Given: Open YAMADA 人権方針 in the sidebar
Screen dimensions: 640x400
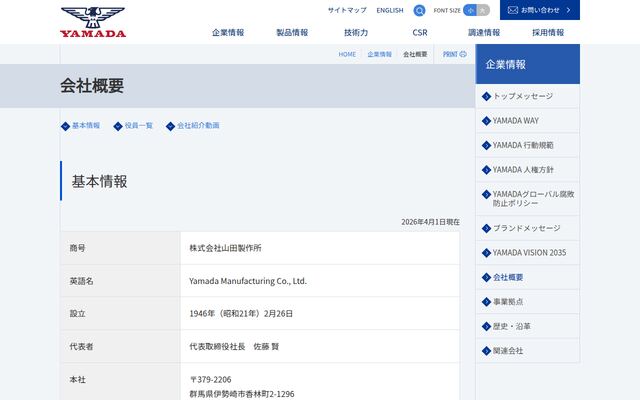Looking at the screenshot, I should point(527,170).
